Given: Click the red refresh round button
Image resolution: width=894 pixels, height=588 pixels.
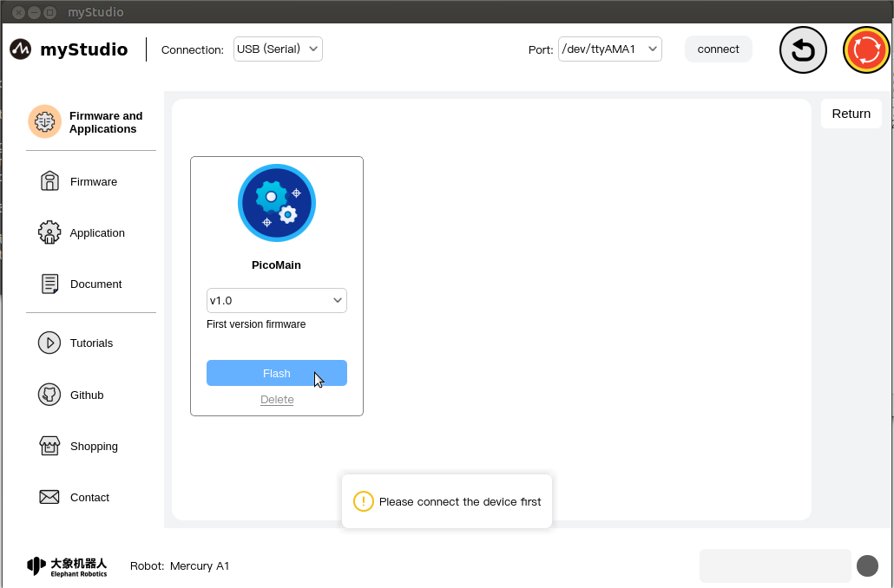Looking at the screenshot, I should tap(866, 50).
